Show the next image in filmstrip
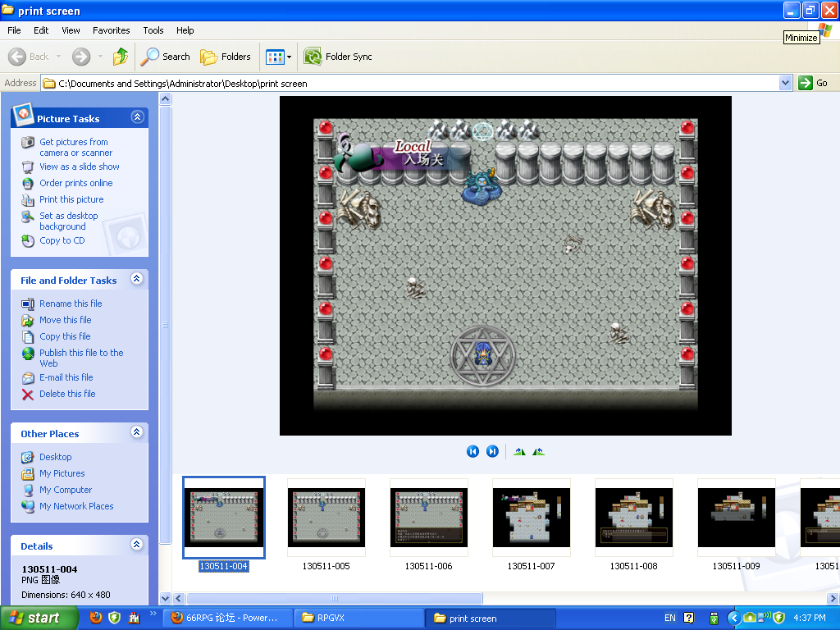 coord(492,452)
